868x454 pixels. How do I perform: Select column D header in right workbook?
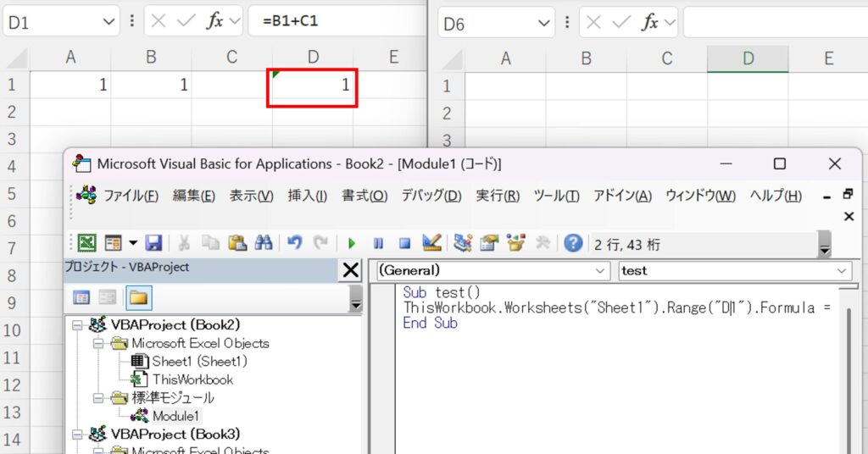point(748,58)
